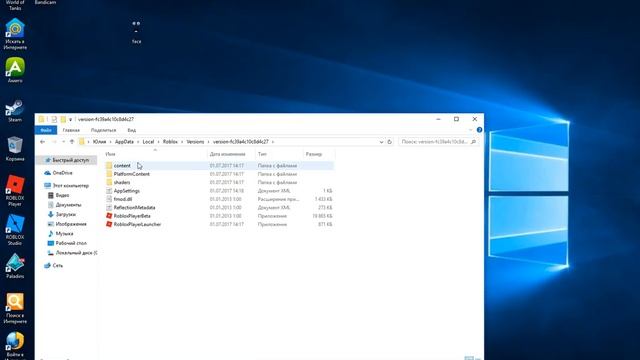
Task: Refresh the folder view
Action: pyautogui.click(x=389, y=142)
